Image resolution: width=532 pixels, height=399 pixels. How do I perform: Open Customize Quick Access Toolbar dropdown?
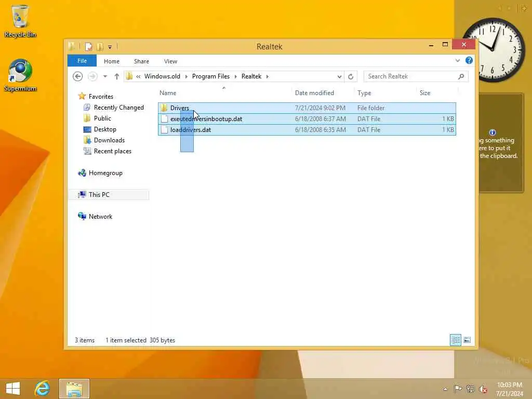pos(110,47)
